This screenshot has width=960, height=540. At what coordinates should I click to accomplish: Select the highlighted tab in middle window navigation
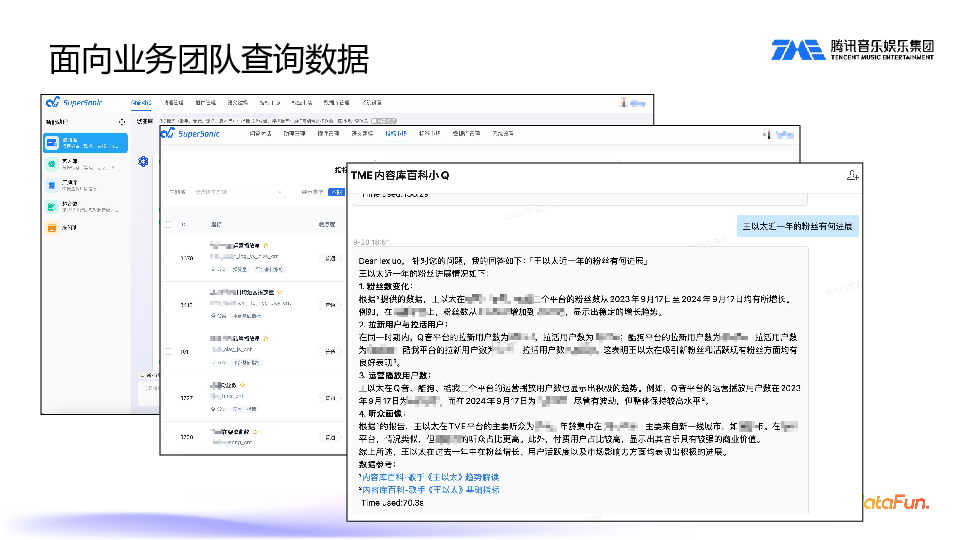pos(395,133)
